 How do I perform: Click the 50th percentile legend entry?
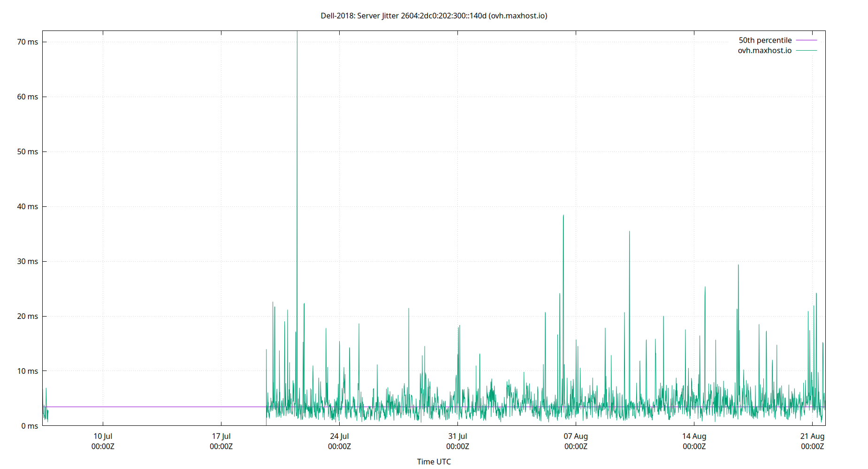pos(764,40)
